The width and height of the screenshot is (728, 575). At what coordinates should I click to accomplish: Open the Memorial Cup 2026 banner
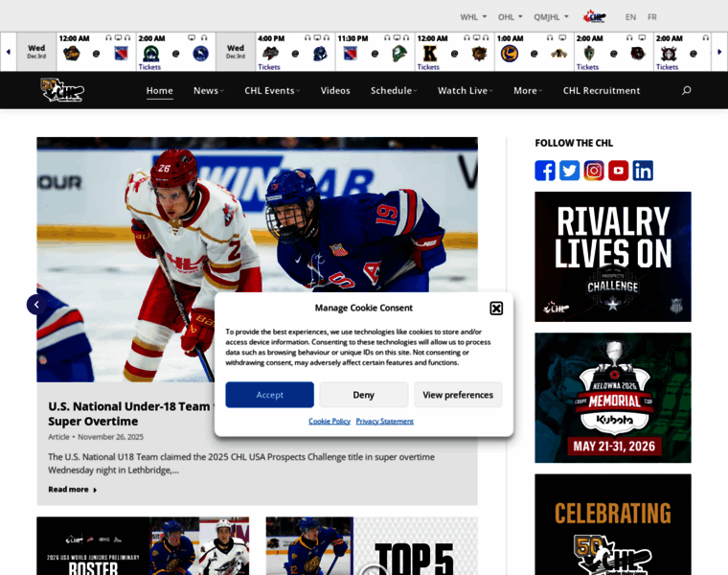click(x=613, y=398)
